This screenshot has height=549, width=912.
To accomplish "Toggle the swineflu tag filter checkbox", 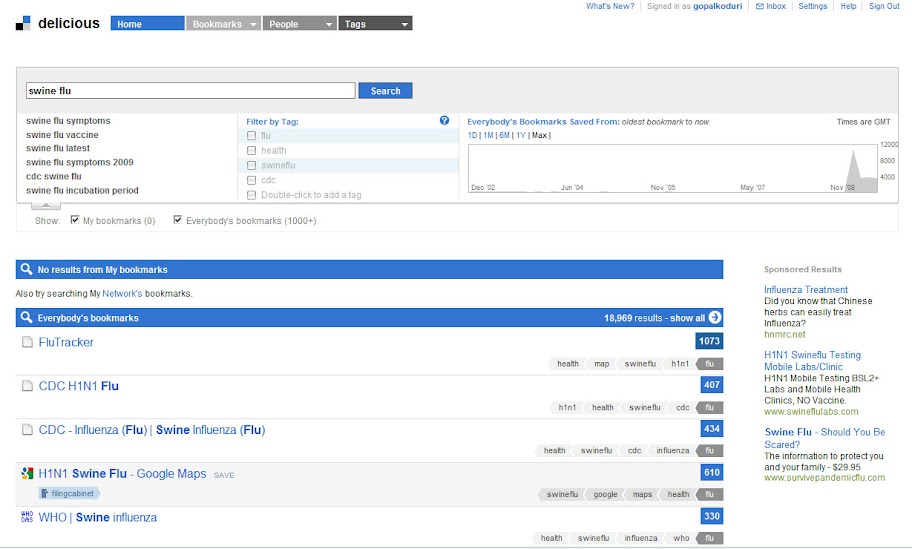I will (x=251, y=165).
